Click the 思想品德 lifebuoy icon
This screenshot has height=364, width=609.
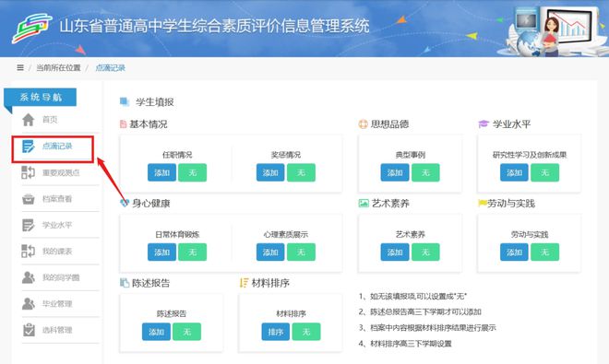point(363,124)
